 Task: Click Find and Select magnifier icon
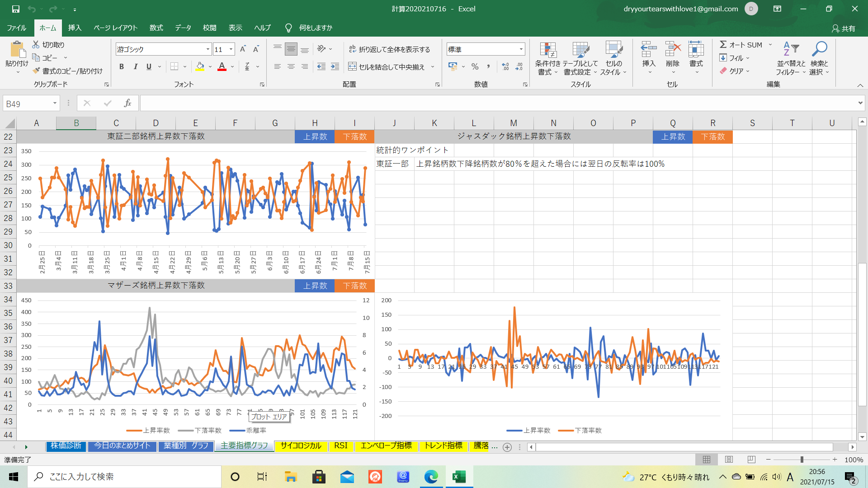(819, 49)
